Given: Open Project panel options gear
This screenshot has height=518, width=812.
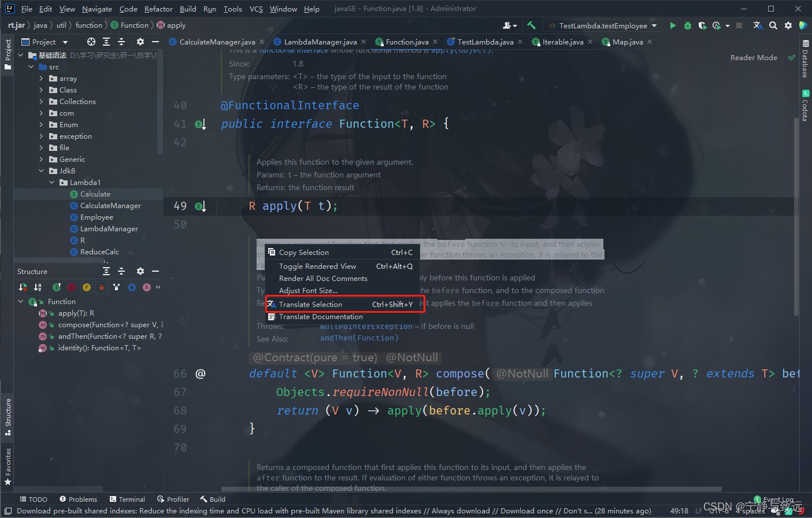Looking at the screenshot, I should (140, 42).
